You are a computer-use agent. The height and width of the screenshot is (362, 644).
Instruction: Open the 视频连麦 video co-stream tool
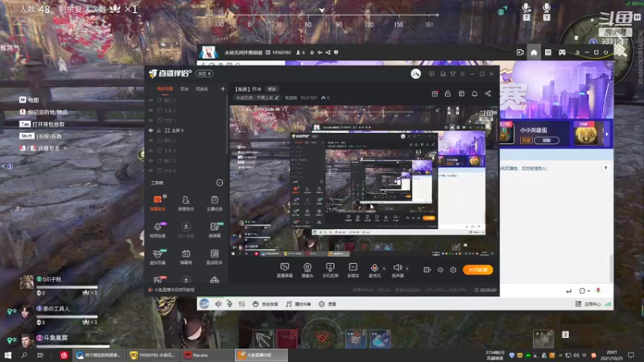(x=157, y=230)
